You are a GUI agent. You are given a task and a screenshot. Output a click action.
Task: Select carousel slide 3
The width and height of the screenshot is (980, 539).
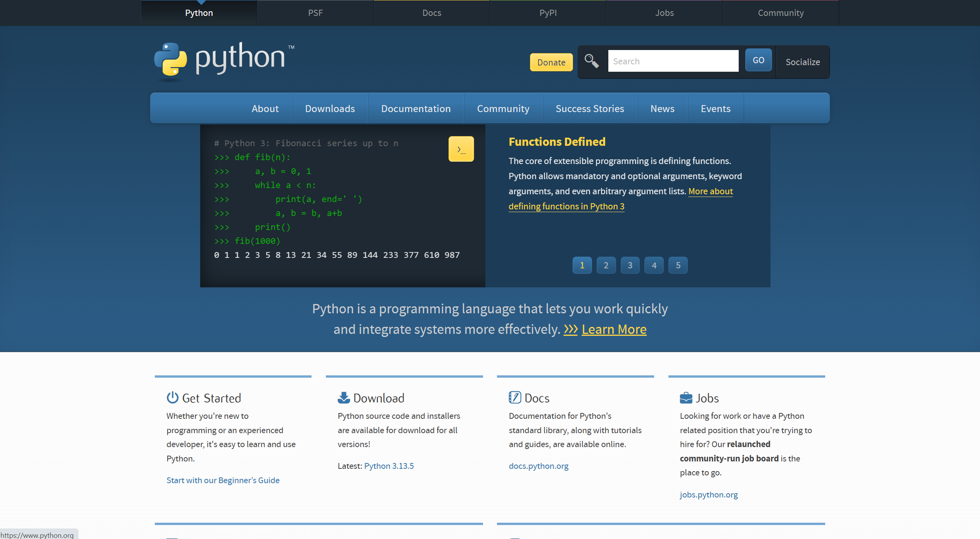coord(630,265)
